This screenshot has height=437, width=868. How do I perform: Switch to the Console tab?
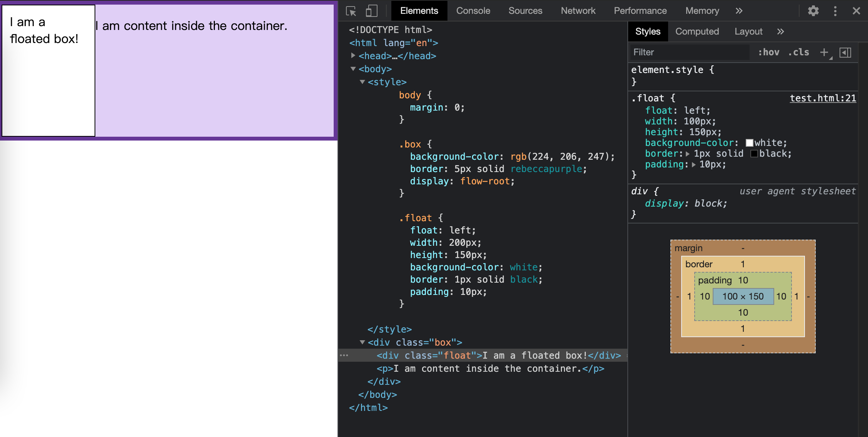coord(473,11)
